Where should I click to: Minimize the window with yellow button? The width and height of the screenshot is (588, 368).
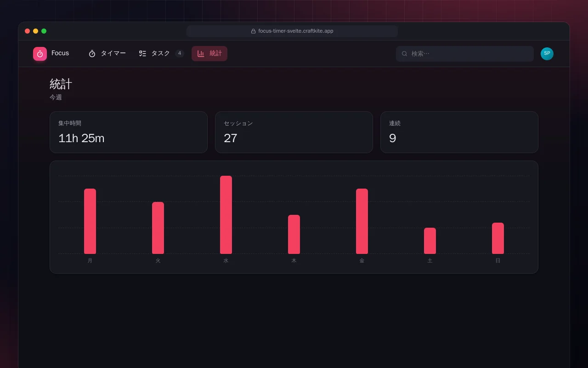[36, 31]
